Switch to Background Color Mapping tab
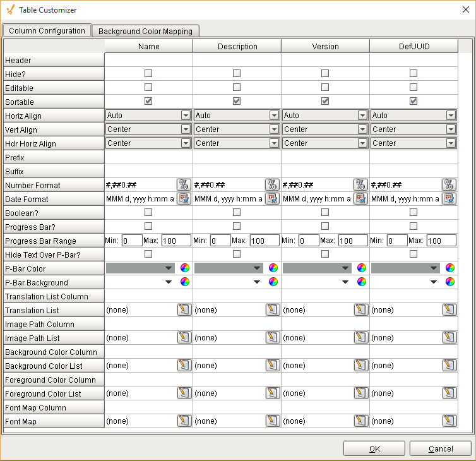The image size is (476, 461). tap(146, 31)
